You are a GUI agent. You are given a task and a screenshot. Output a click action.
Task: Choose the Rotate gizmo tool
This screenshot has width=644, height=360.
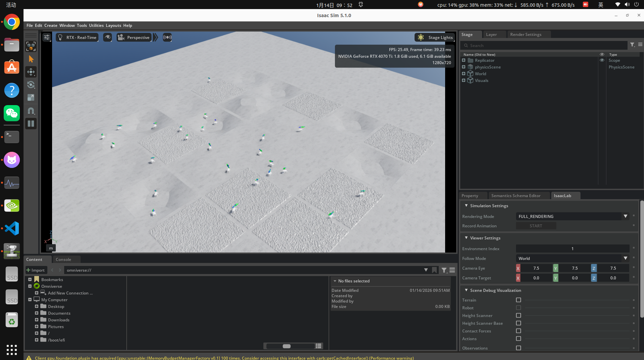point(31,85)
